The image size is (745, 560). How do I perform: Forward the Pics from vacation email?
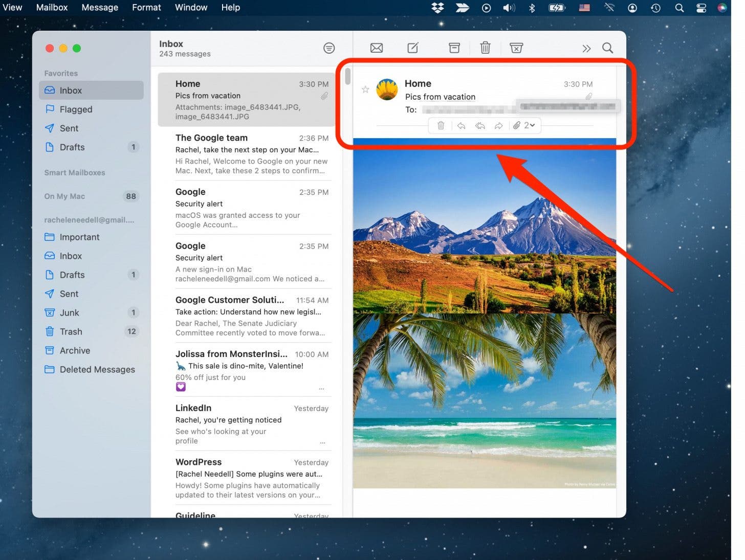tap(498, 126)
